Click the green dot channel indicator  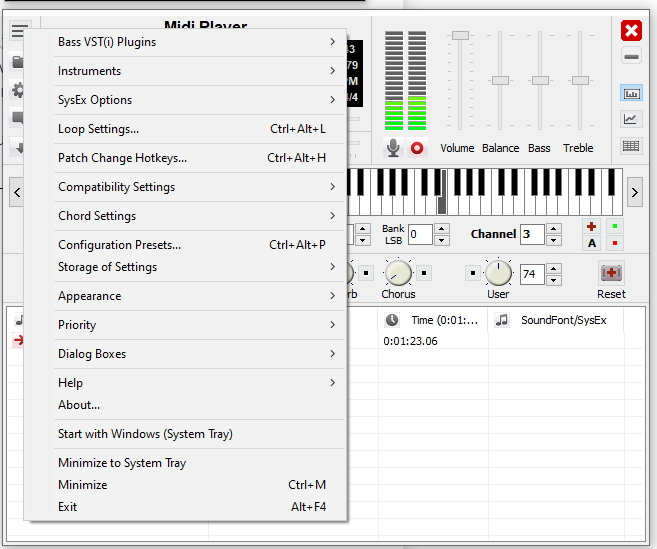(615, 226)
